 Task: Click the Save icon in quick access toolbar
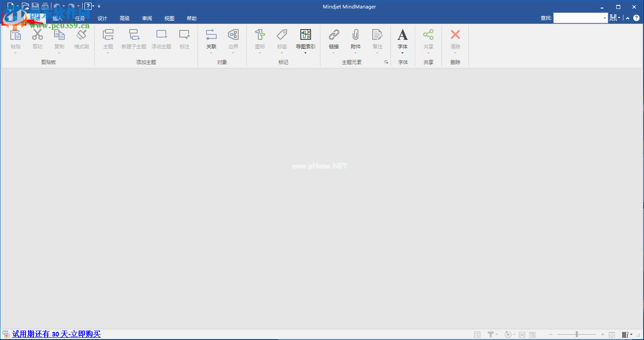tap(35, 6)
